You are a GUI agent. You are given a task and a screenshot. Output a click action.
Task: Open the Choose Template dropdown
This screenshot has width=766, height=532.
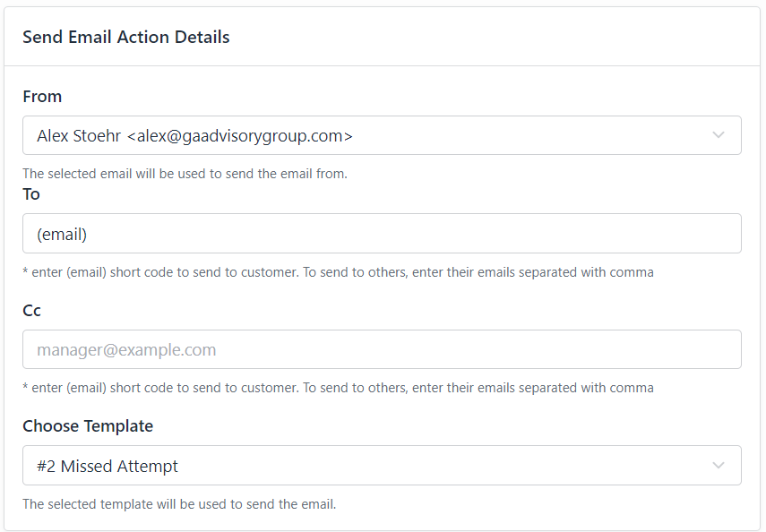coord(382,465)
